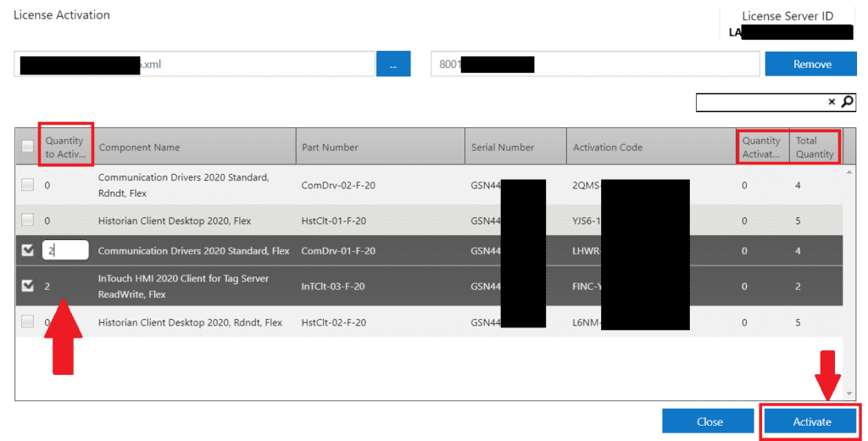Click component 'Historian Client Desktop 2020, Rdndt, Flex'
Screen dimensions: 868x441
point(190,322)
